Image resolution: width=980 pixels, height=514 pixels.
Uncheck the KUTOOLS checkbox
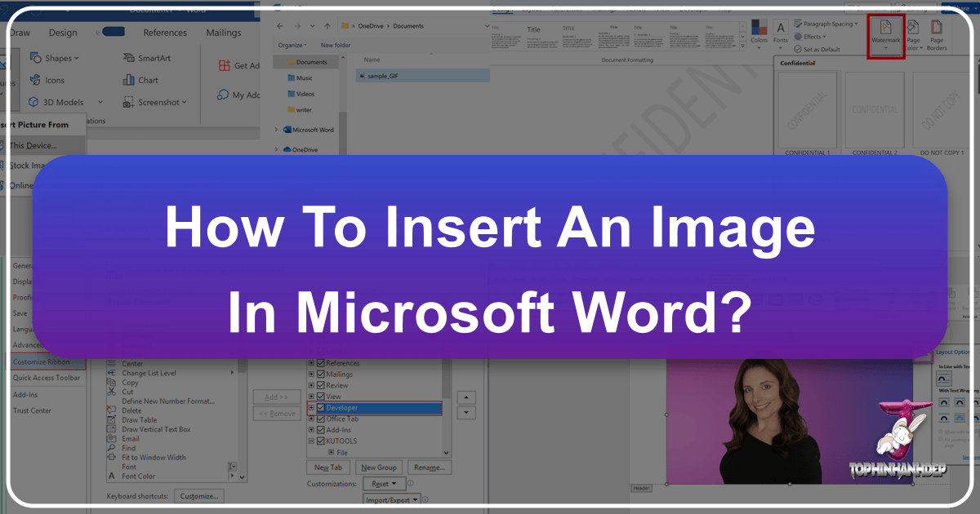click(x=321, y=441)
